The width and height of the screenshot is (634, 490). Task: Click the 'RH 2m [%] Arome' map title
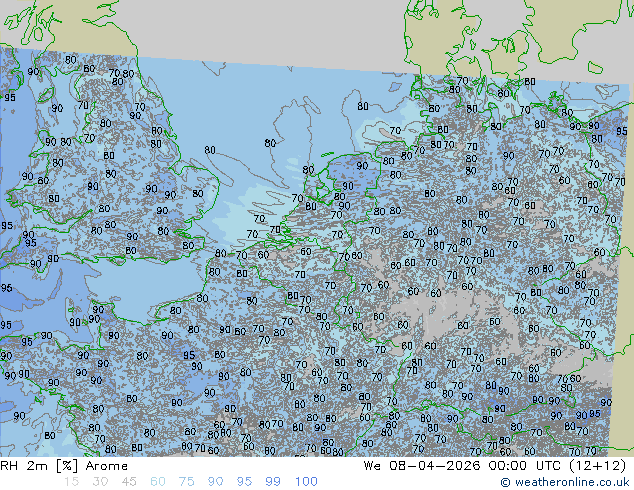click(64, 466)
